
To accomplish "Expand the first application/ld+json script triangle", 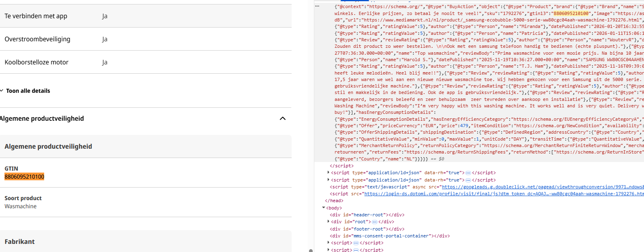I will [x=328, y=173].
